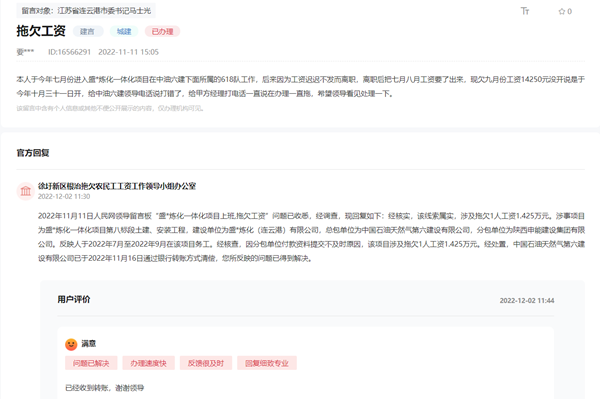Click the star favorite icon
The image size is (600, 399).
[x=562, y=11]
